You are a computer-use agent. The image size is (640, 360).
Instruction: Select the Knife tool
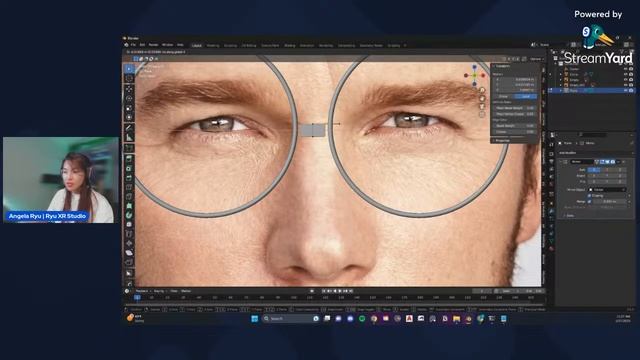[129, 197]
